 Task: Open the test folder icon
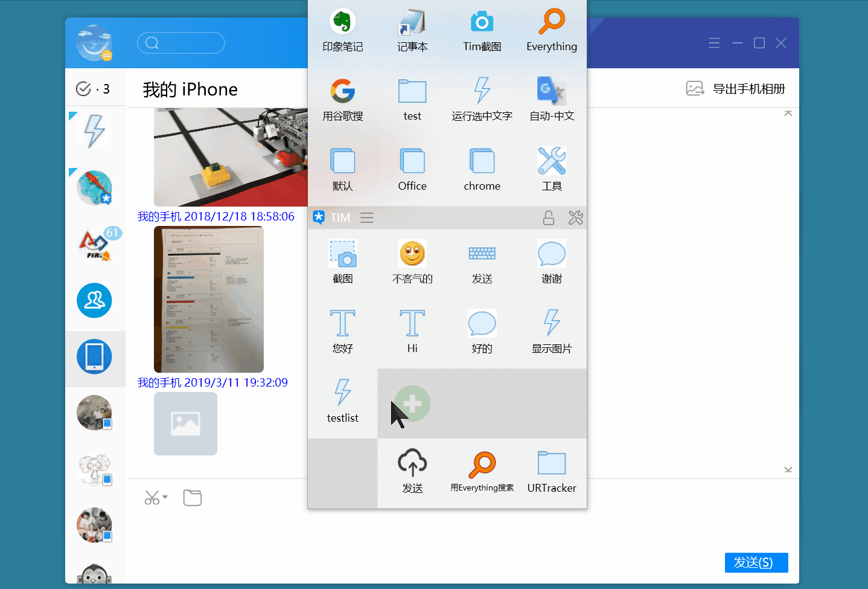(x=412, y=91)
